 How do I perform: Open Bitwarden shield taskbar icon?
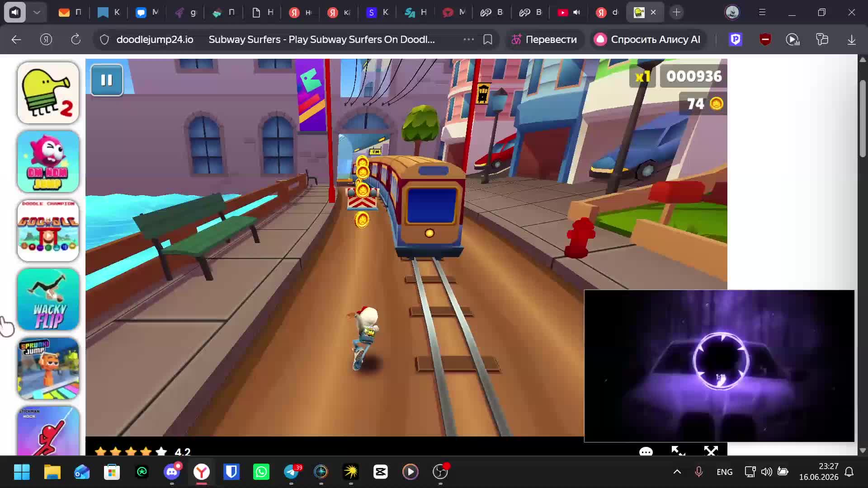[231, 472]
